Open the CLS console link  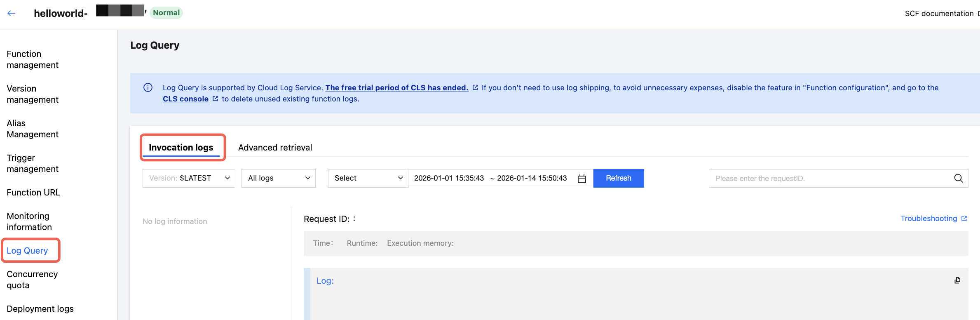click(185, 99)
